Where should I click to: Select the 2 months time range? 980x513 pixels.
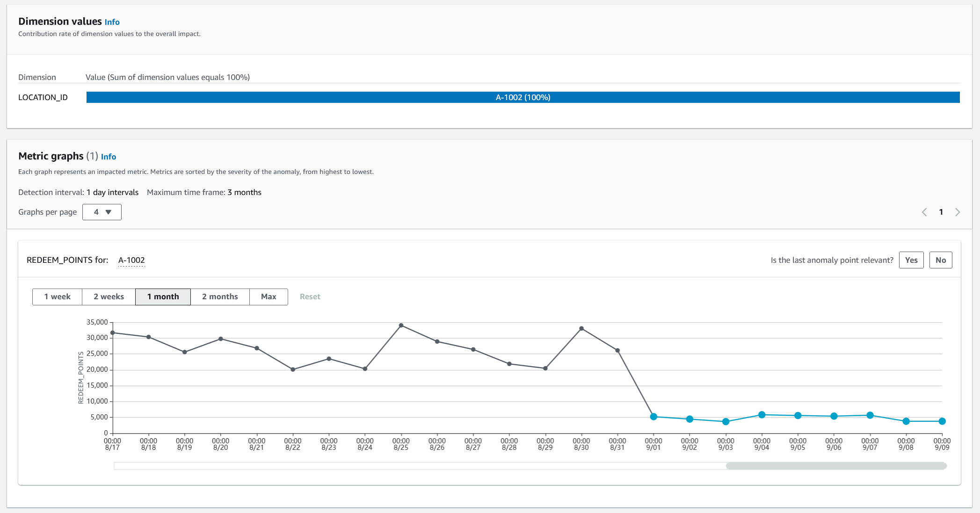(x=220, y=297)
